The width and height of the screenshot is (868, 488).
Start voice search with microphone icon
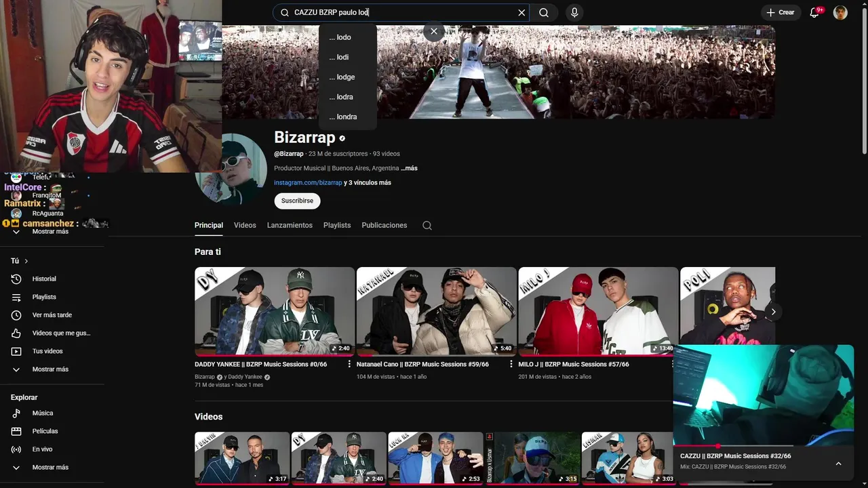tap(574, 12)
